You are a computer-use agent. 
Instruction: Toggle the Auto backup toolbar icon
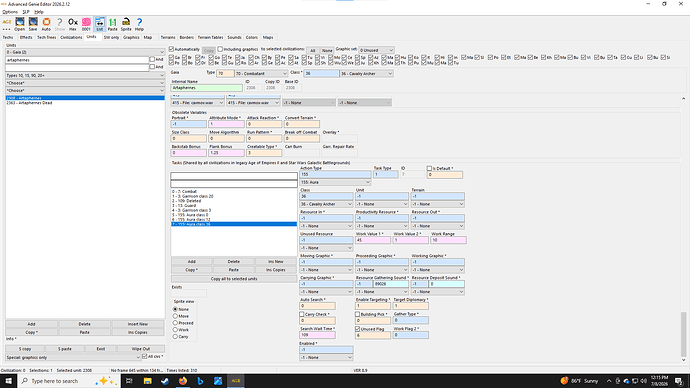[46, 24]
